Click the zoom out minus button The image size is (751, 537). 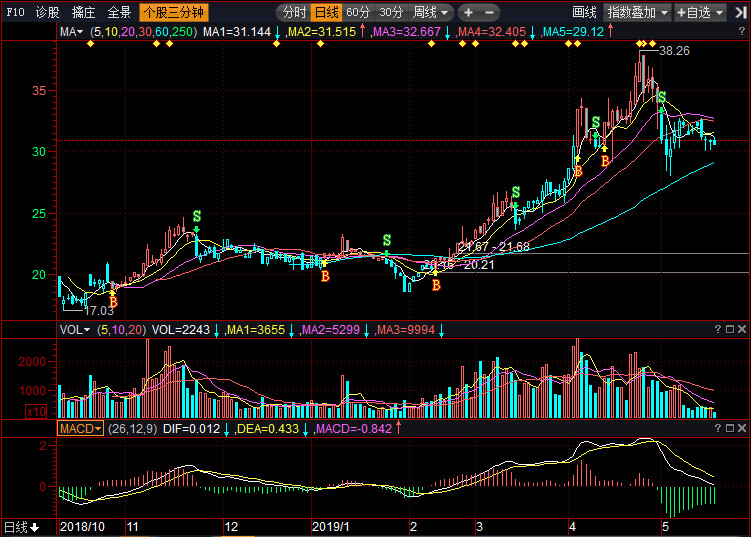click(x=489, y=13)
